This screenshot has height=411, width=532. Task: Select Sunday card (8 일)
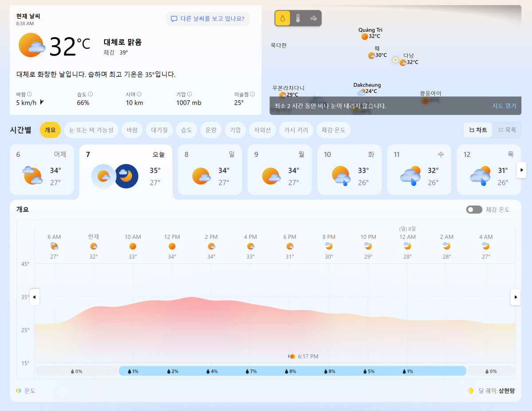click(210, 170)
